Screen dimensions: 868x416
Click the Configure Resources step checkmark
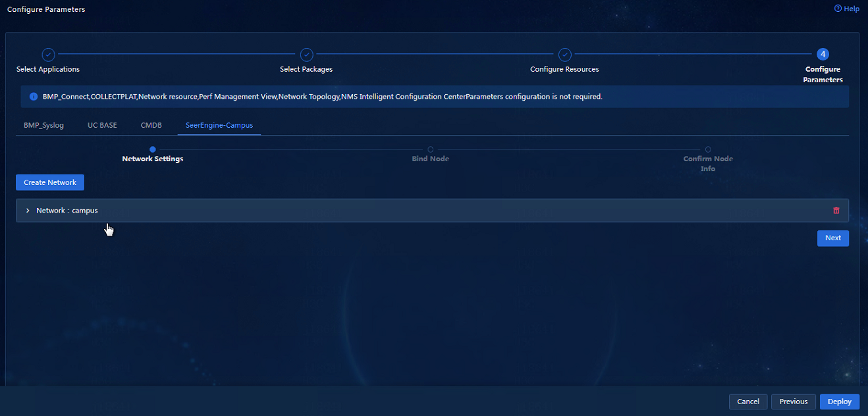click(564, 55)
